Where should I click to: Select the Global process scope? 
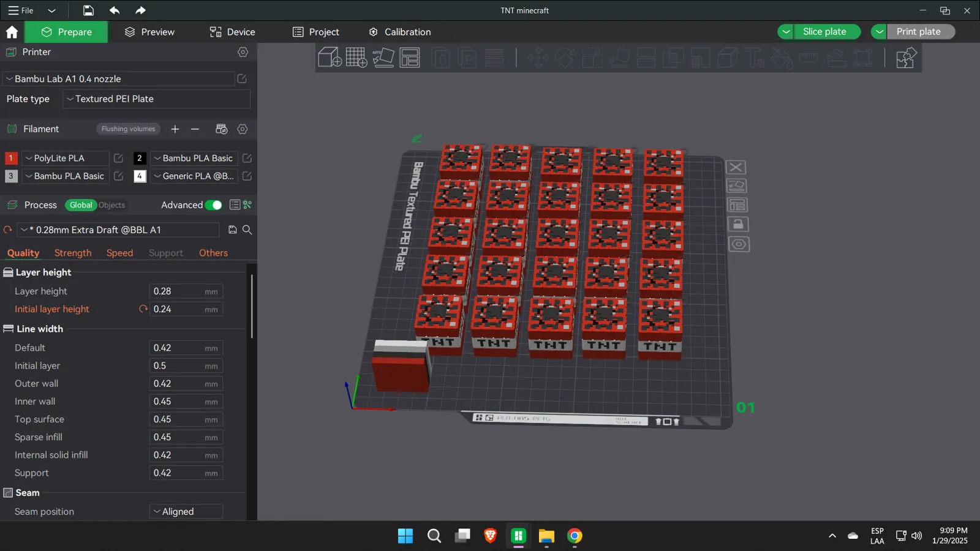[81, 205]
